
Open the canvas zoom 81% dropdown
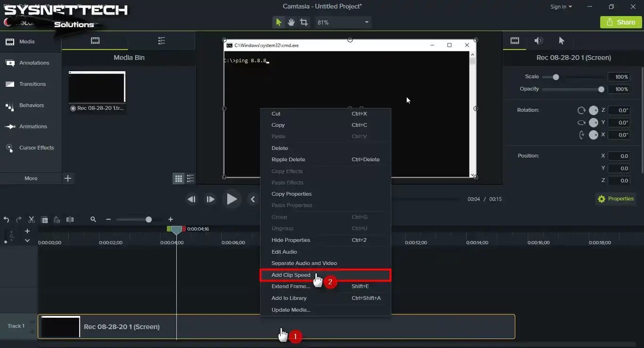(x=343, y=22)
